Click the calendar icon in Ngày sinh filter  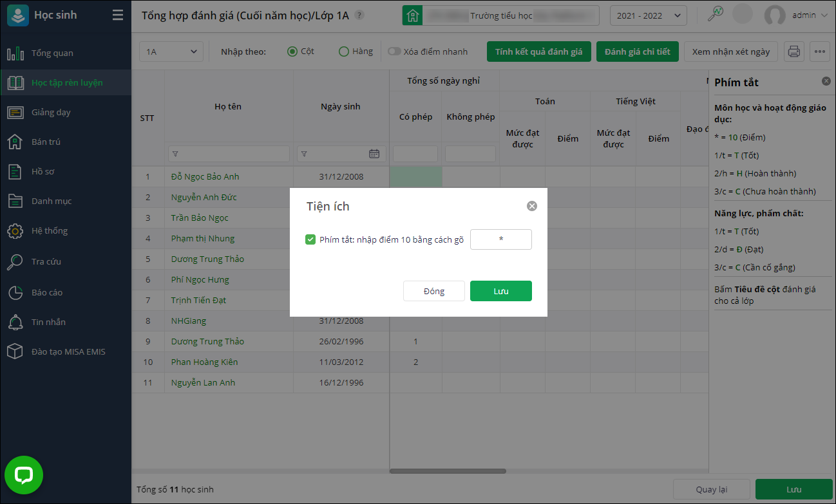coord(374,154)
